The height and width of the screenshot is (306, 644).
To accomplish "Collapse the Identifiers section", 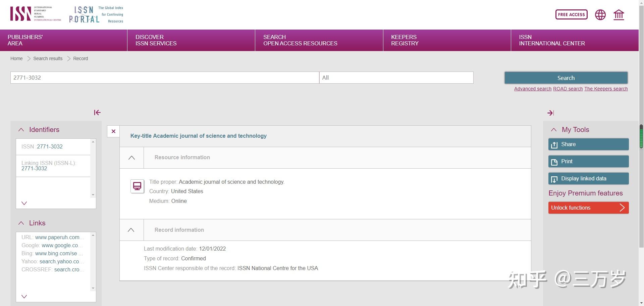I will click(x=21, y=130).
